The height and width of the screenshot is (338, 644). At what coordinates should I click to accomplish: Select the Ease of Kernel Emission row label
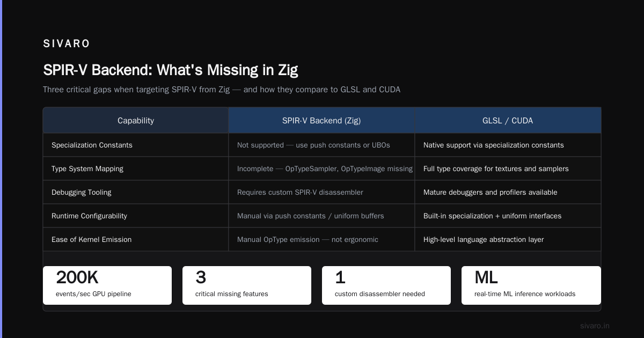(x=91, y=239)
